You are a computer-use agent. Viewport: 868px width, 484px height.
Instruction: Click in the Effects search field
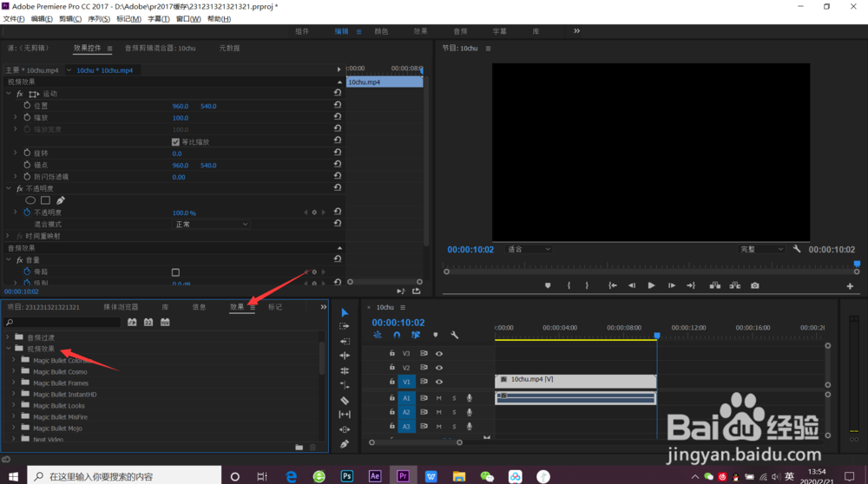[x=62, y=322]
